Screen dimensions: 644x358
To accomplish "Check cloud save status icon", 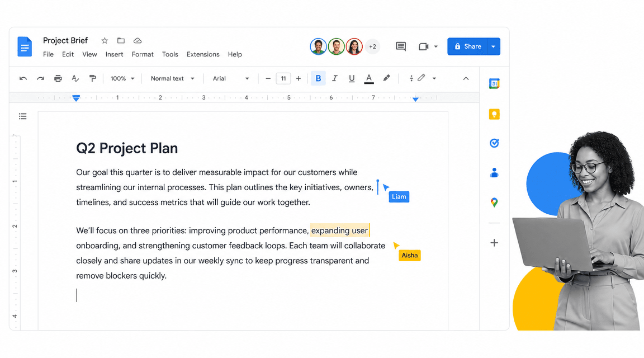I will pyautogui.click(x=138, y=41).
